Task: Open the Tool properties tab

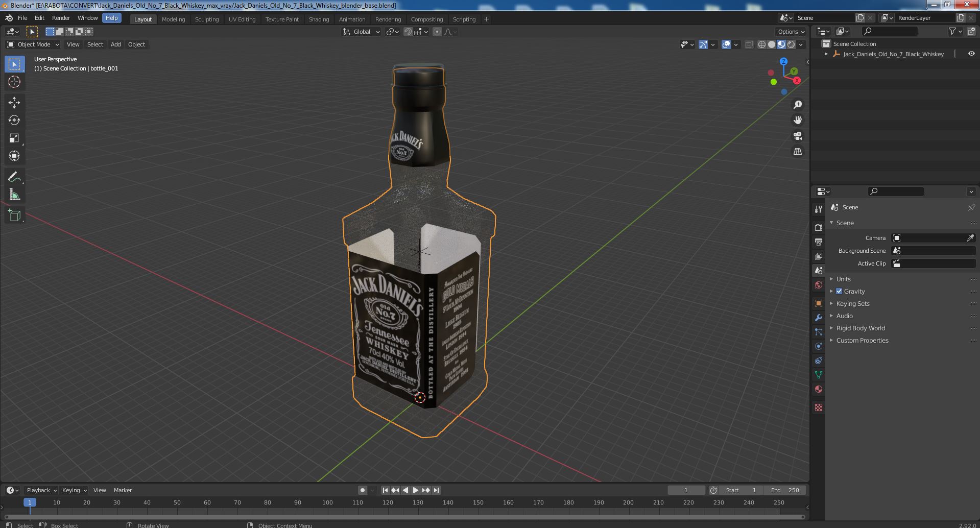Action: coord(819,209)
